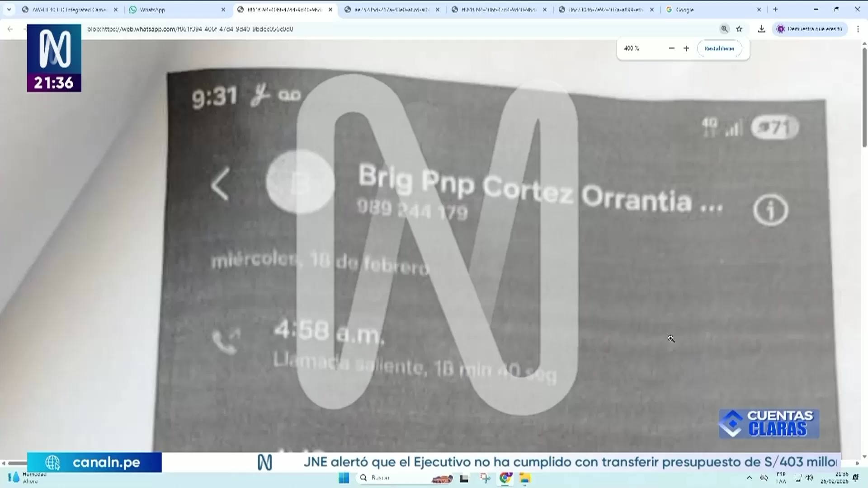Close the WhatsApp tab
This screenshot has height=488, width=868.
click(223, 9)
